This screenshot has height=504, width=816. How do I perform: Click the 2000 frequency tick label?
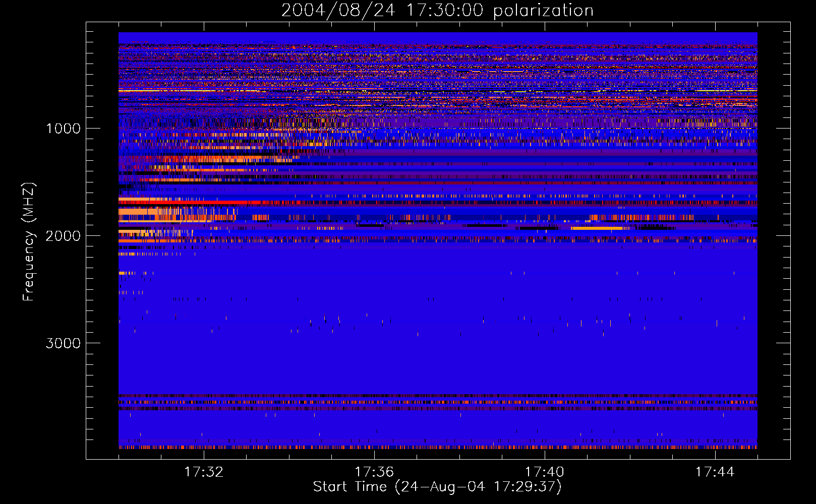(63, 236)
